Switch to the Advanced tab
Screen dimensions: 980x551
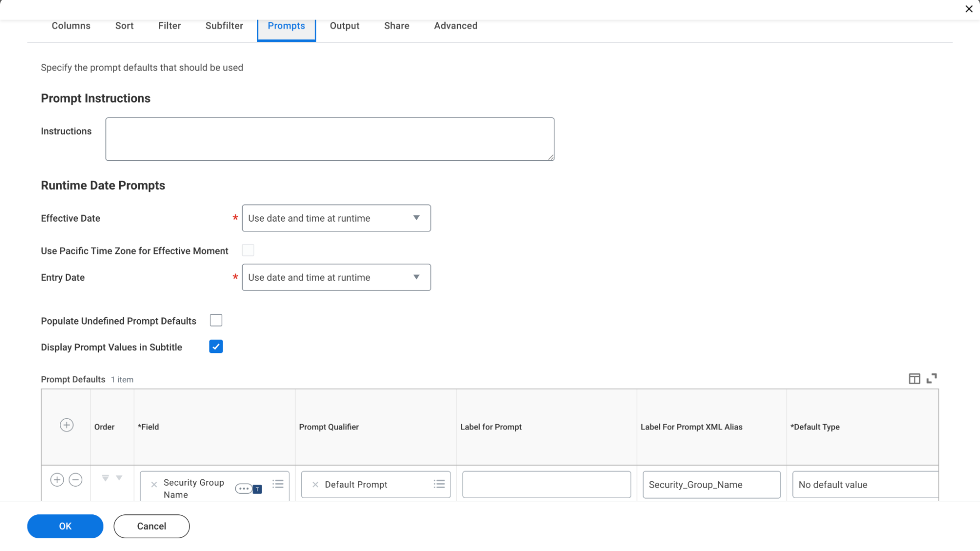(455, 26)
